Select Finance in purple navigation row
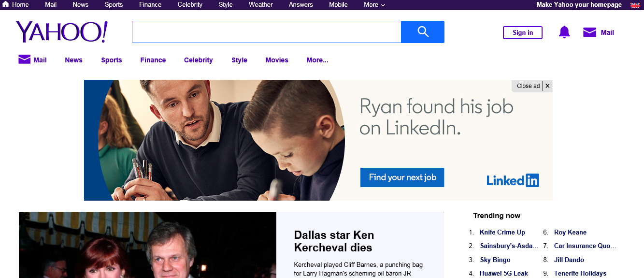This screenshot has height=278, width=644. [x=153, y=60]
